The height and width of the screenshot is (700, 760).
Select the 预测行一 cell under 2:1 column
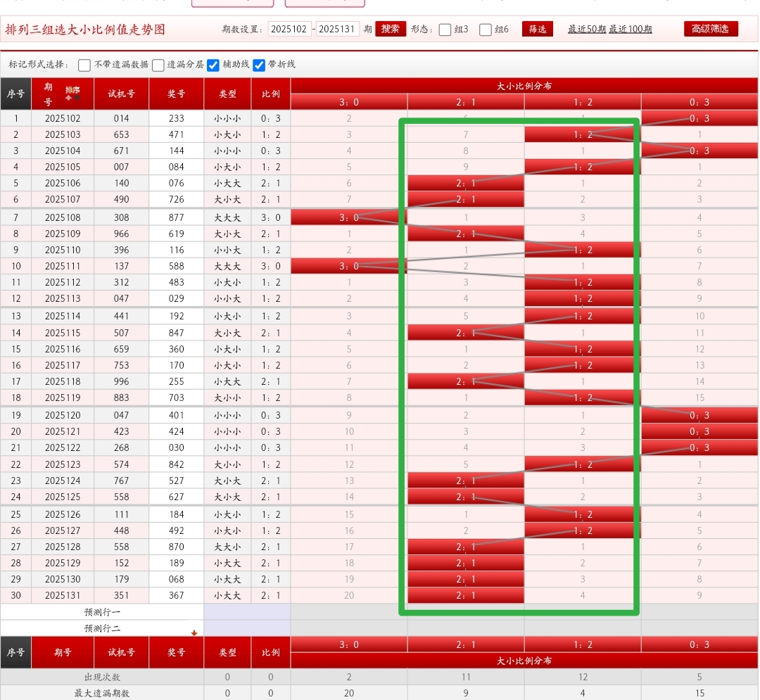[x=465, y=611]
